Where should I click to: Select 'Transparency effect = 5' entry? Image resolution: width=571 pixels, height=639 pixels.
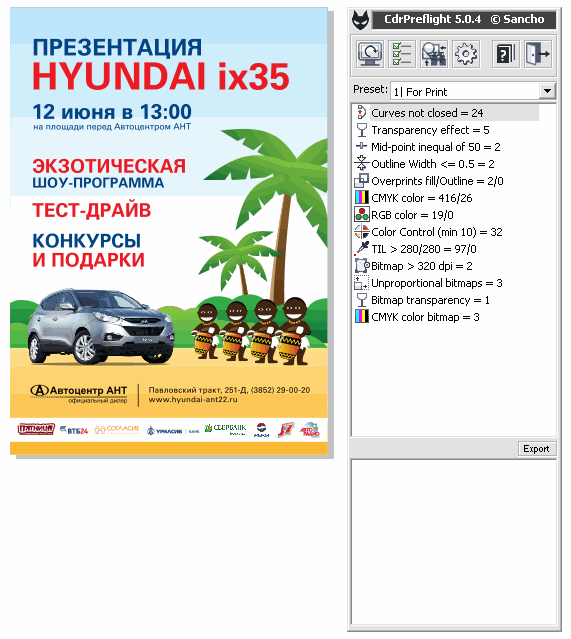(x=430, y=130)
